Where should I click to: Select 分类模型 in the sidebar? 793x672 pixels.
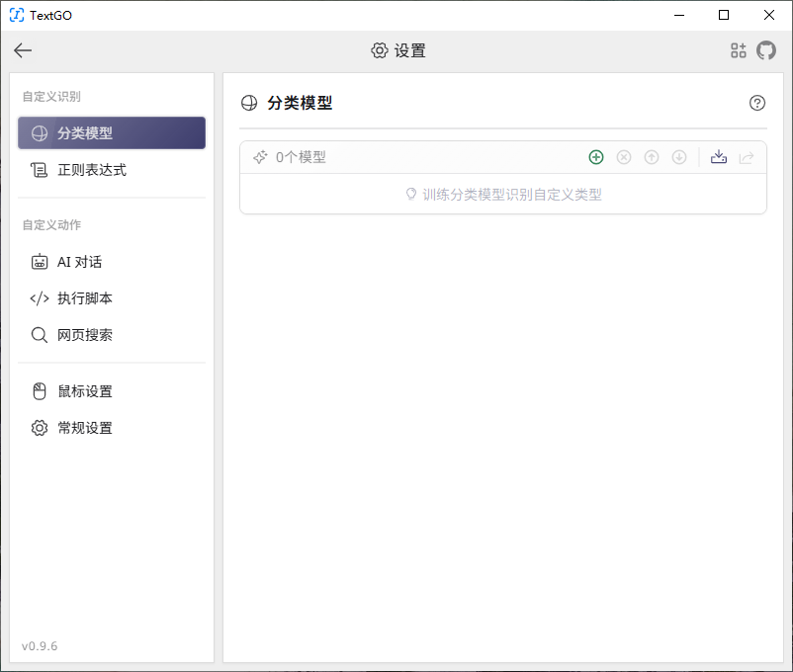112,133
